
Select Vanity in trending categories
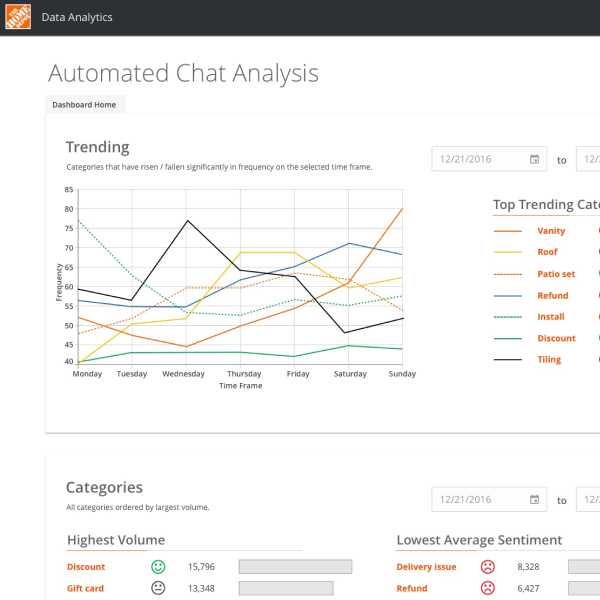coord(551,231)
